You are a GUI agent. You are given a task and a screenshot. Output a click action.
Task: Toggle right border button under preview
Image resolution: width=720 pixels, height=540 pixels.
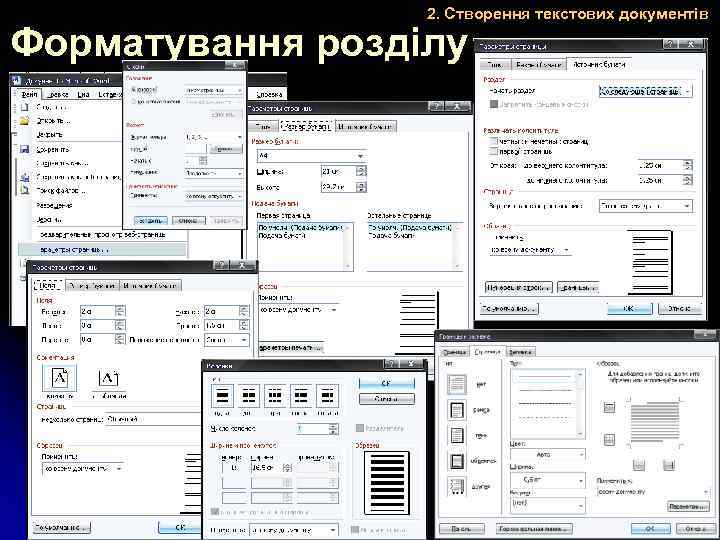pos(669,465)
